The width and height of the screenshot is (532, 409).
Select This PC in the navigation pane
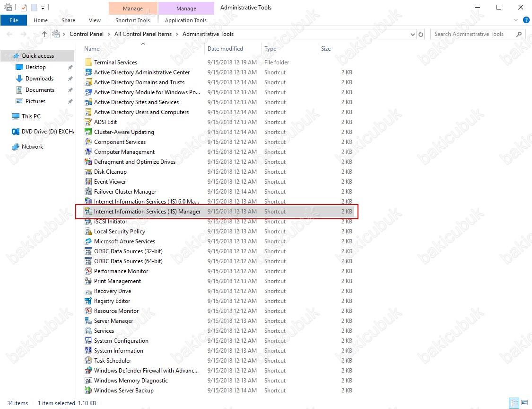(31, 116)
